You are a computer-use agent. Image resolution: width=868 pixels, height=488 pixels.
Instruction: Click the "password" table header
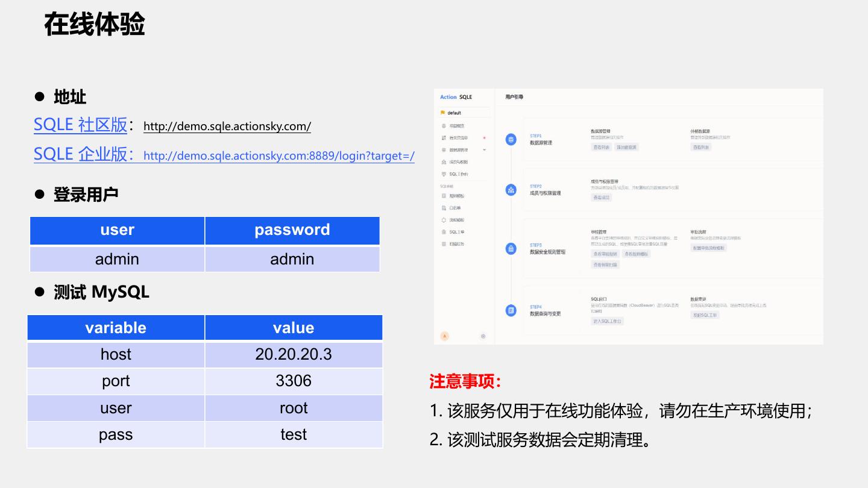tap(292, 230)
